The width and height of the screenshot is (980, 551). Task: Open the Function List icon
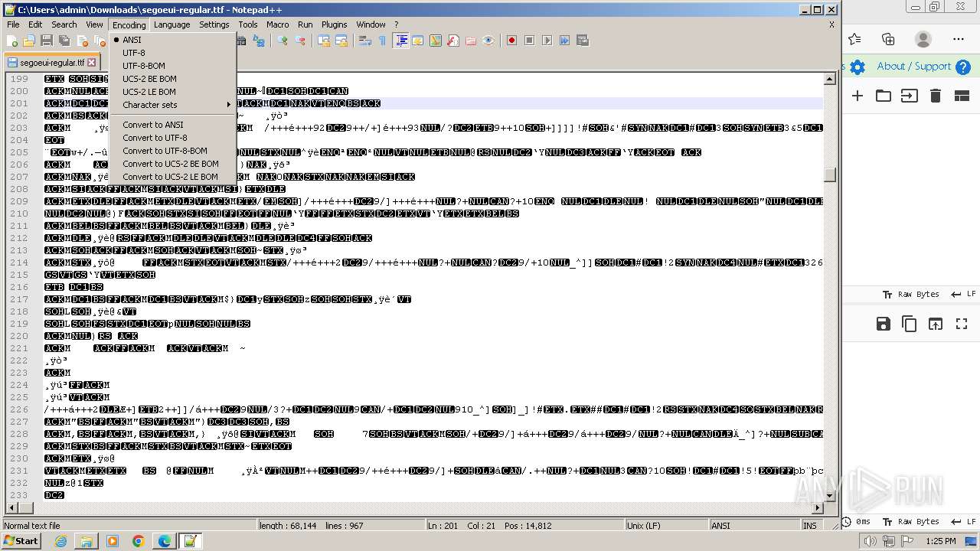coord(453,41)
